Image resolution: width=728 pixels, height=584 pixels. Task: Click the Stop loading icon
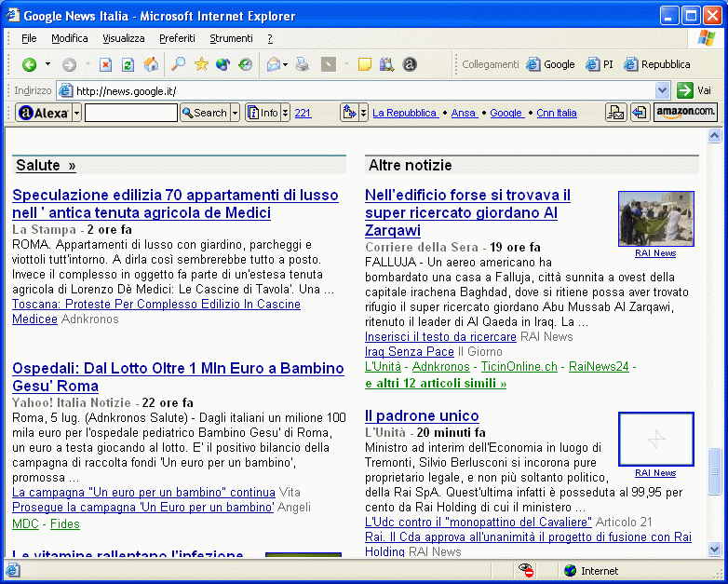105,64
